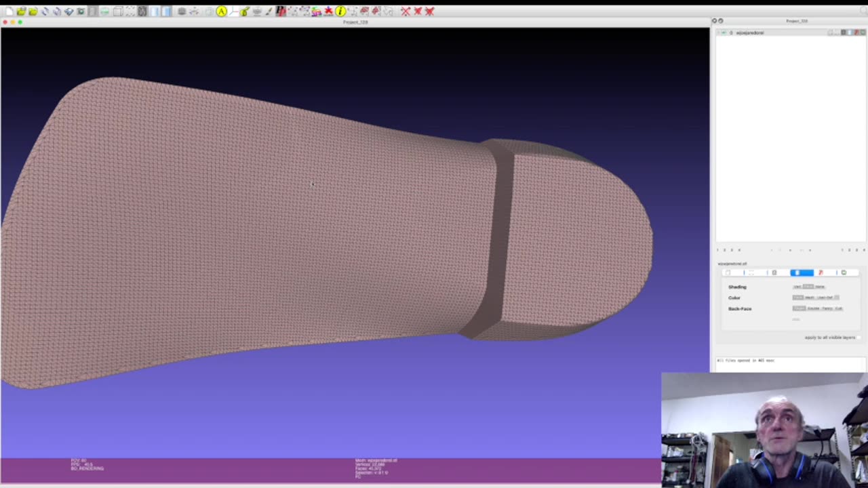Open points render options tab
868x488 pixels.
tap(751, 272)
